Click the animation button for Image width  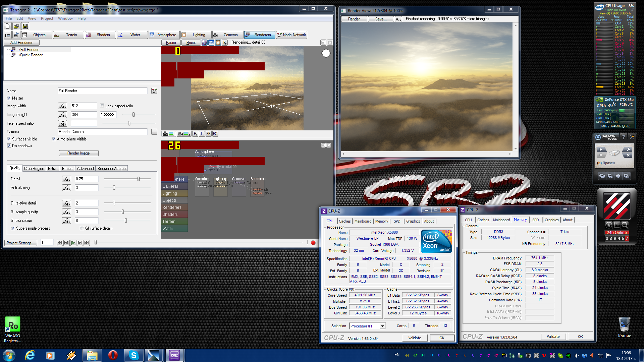[62, 106]
